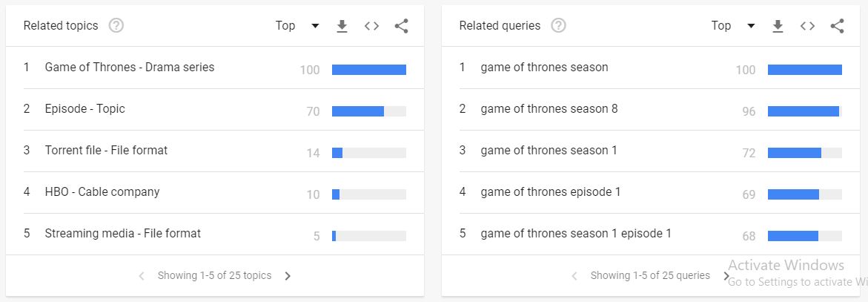The image size is (868, 302).
Task: Open the Game of Thrones - Drama series topic
Action: (x=130, y=68)
